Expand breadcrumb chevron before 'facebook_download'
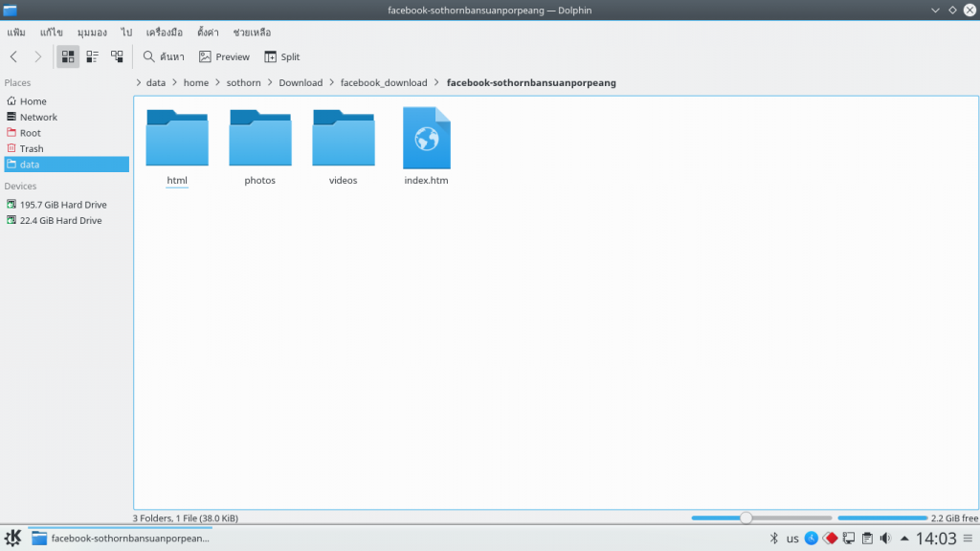The image size is (980, 551). point(332,82)
